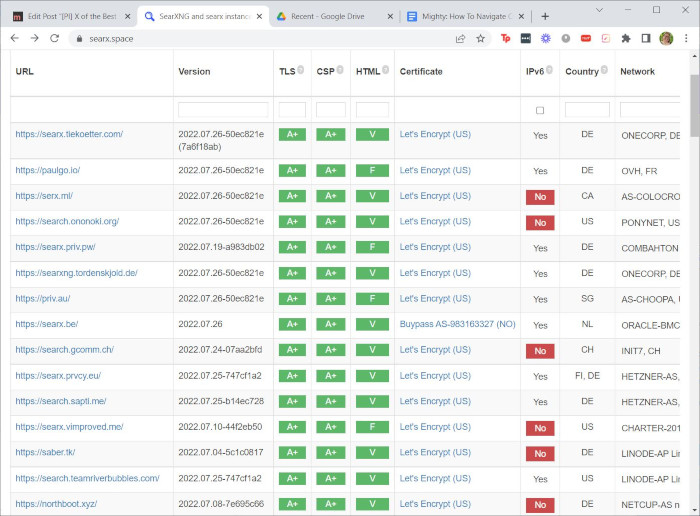Click the page vertical scrollbar thumb

click(x=694, y=106)
